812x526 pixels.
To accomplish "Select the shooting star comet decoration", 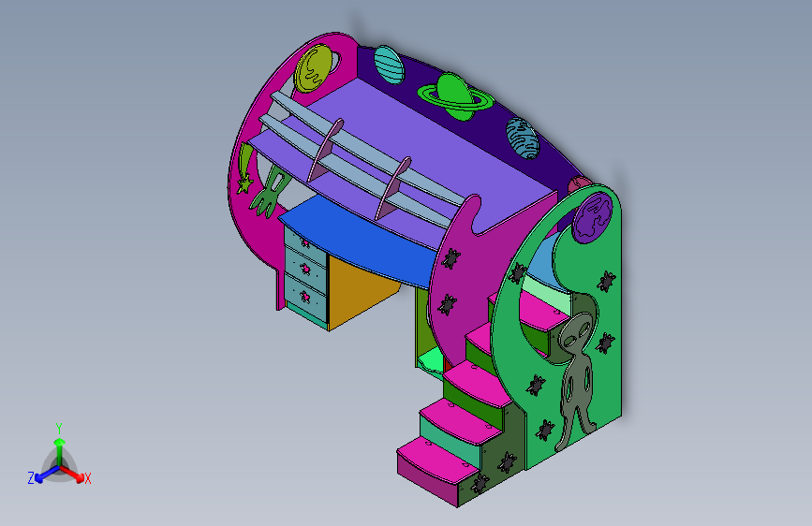I will (244, 168).
